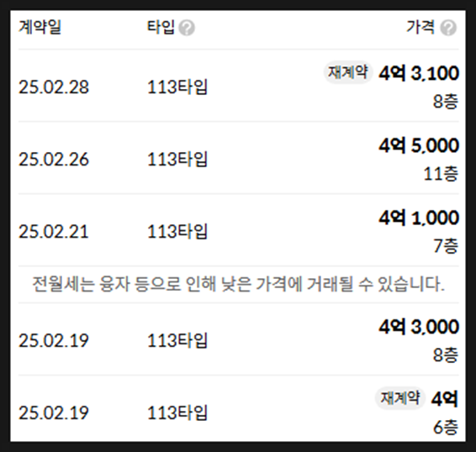Click the 4억 5,000 price

tap(419, 145)
